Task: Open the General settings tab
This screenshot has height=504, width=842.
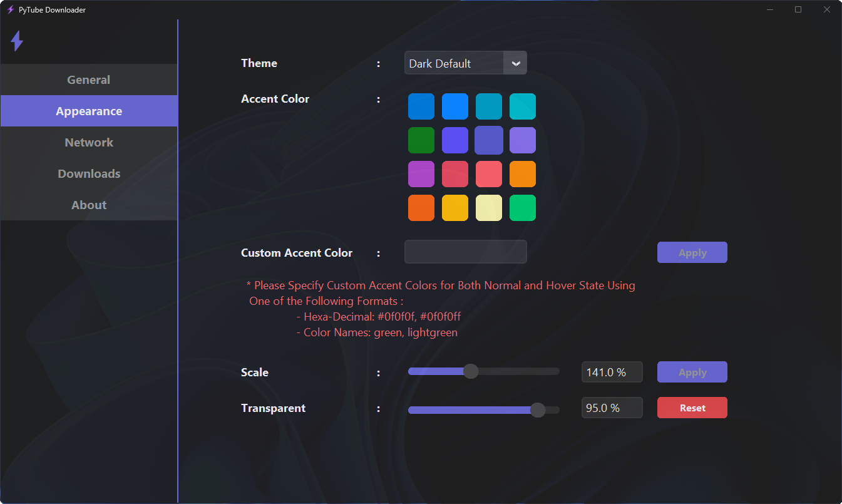Action: click(x=89, y=80)
